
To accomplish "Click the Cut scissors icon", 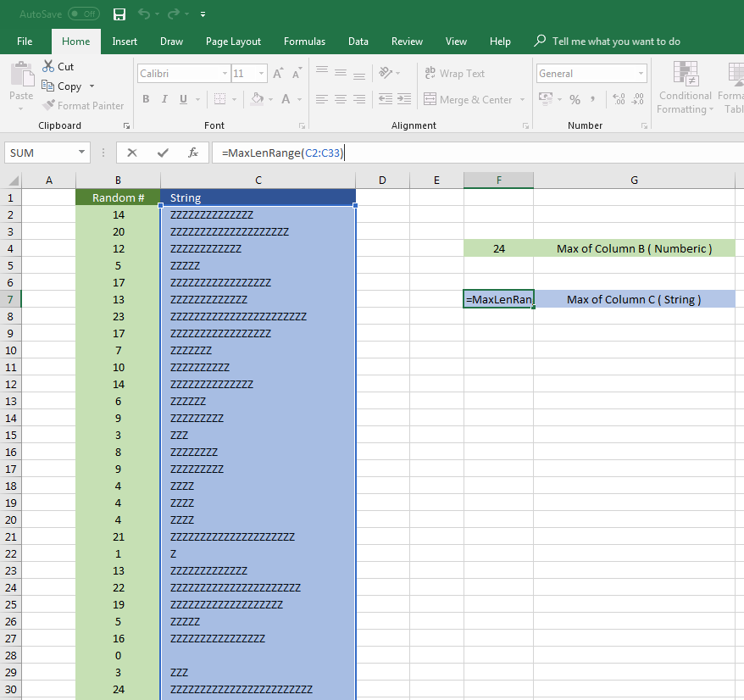I will [x=48, y=66].
